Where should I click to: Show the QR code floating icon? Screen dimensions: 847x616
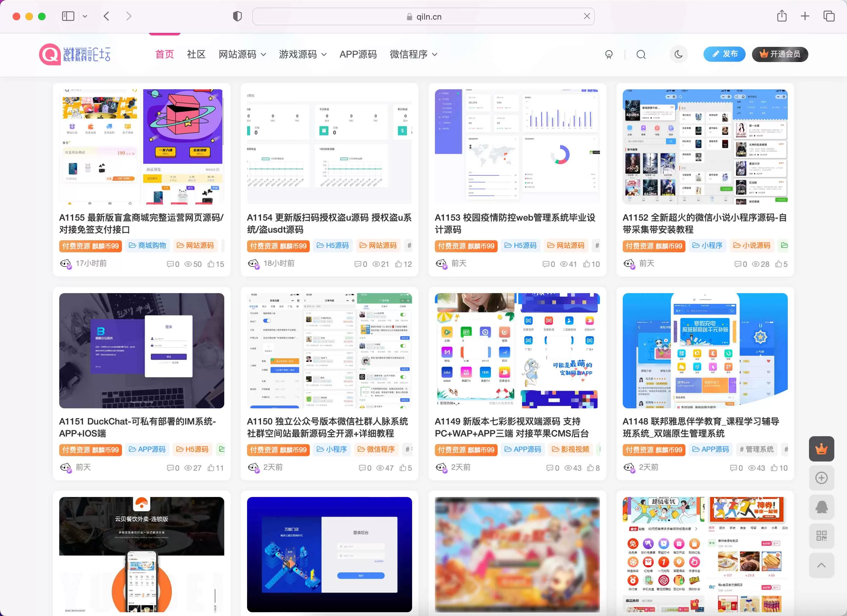coord(821,536)
